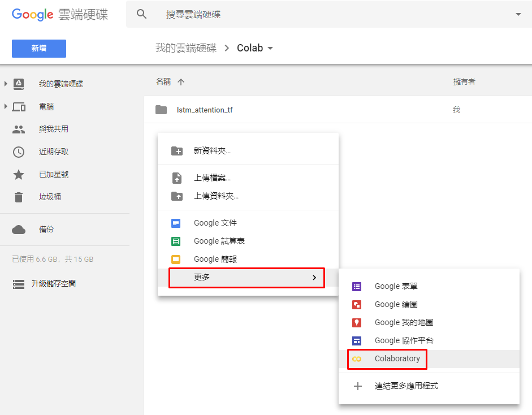Expand 我的雲端硬碟 tree in sidebar

[x=6, y=84]
